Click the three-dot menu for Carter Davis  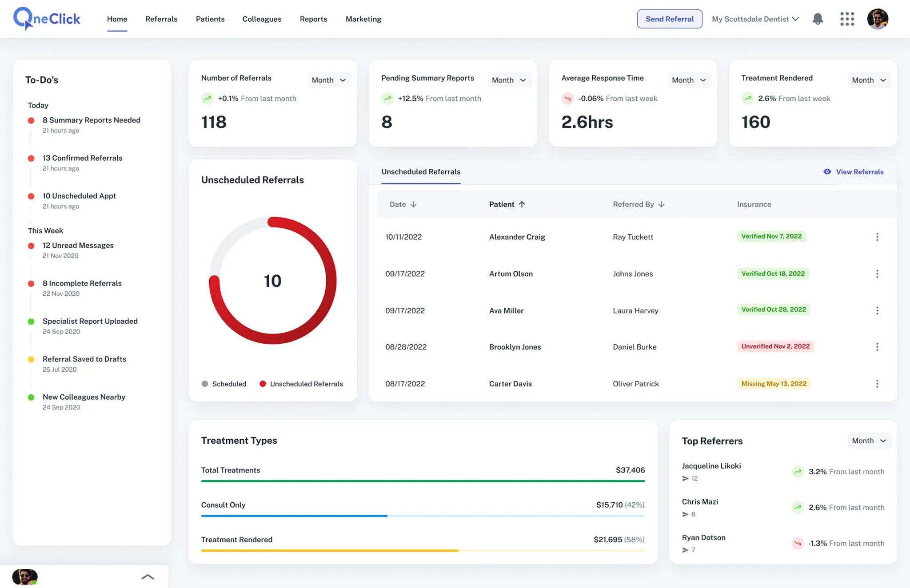pos(877,384)
